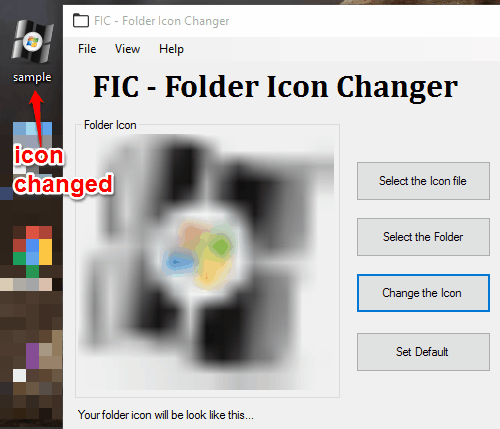
Task: Click the folder icon in FIC title bar
Action: point(81,21)
